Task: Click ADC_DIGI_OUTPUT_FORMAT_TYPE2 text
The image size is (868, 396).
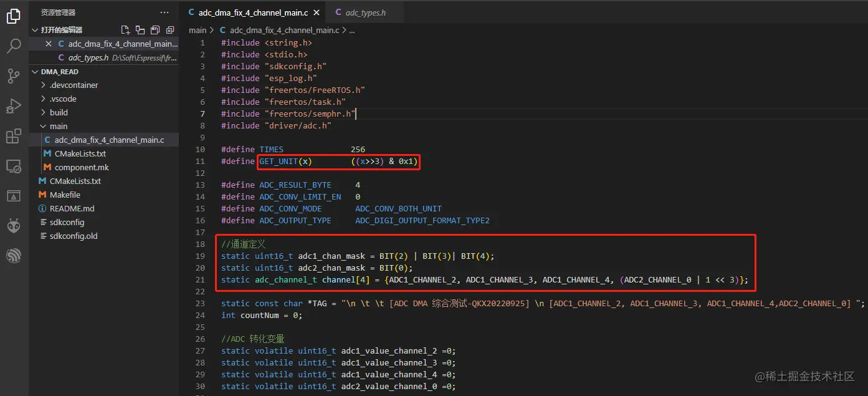Action: point(422,220)
